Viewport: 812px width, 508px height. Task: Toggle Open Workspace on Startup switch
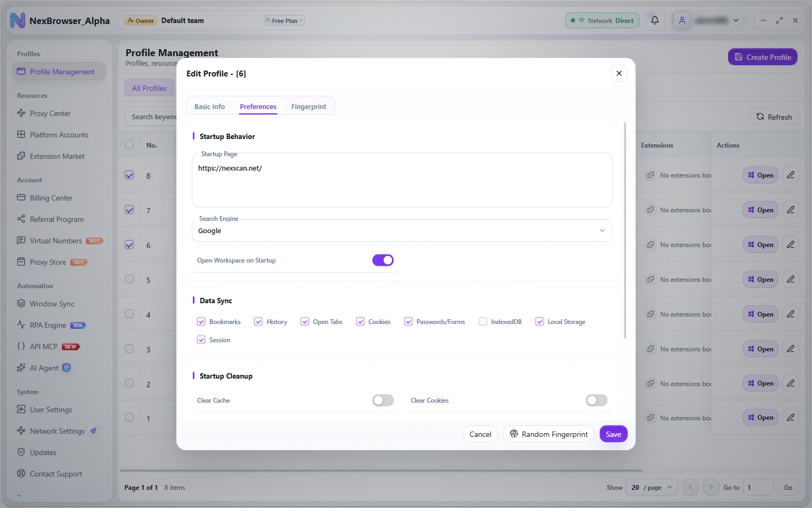coord(383,260)
